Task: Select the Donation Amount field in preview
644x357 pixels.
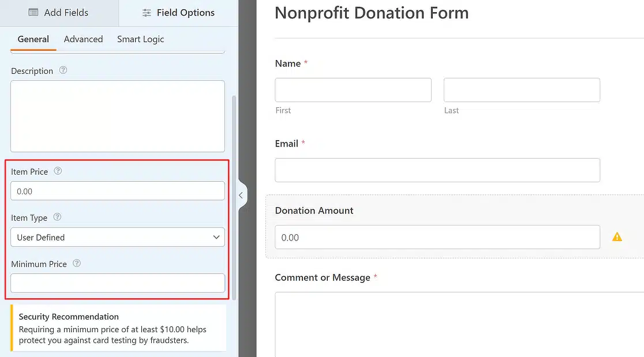Action: 437,237
